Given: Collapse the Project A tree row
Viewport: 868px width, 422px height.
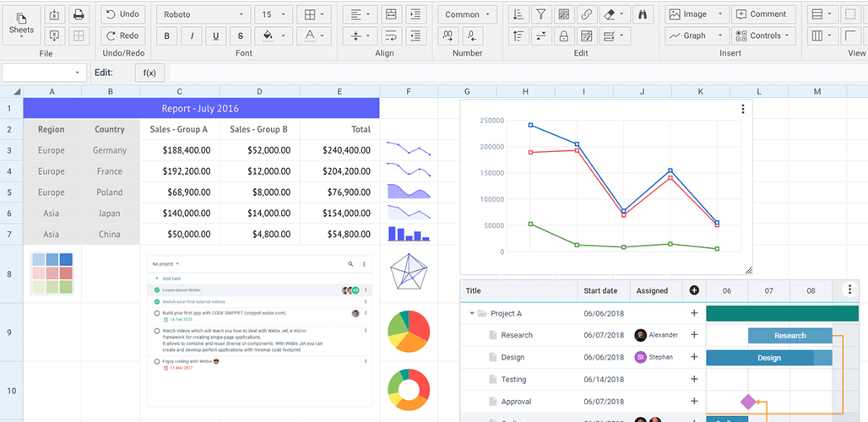Looking at the screenshot, I should click(472, 313).
